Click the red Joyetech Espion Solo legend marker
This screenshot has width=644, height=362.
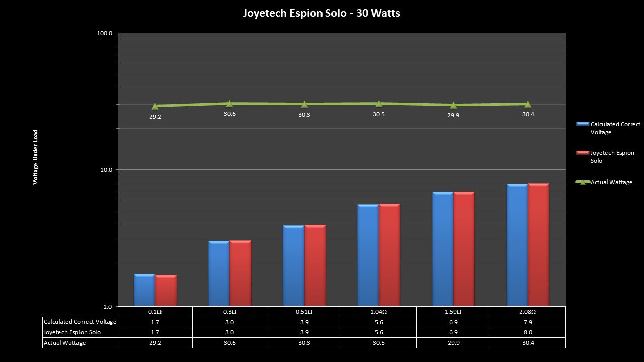click(582, 153)
